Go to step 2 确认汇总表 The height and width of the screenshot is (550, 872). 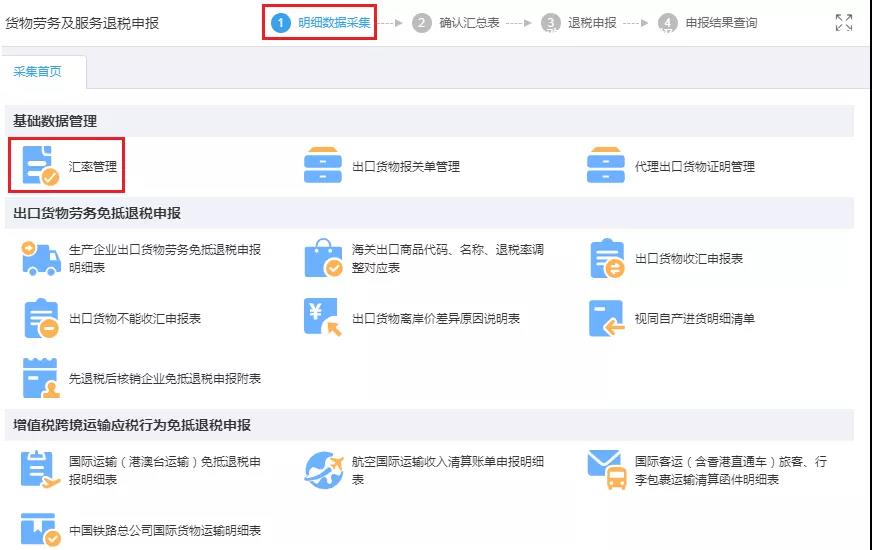pyautogui.click(x=457, y=22)
